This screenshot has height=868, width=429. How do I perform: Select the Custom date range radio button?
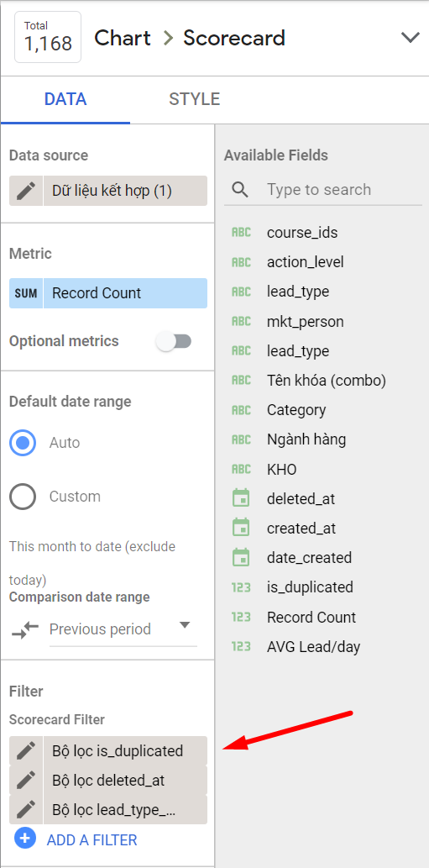coord(23,497)
